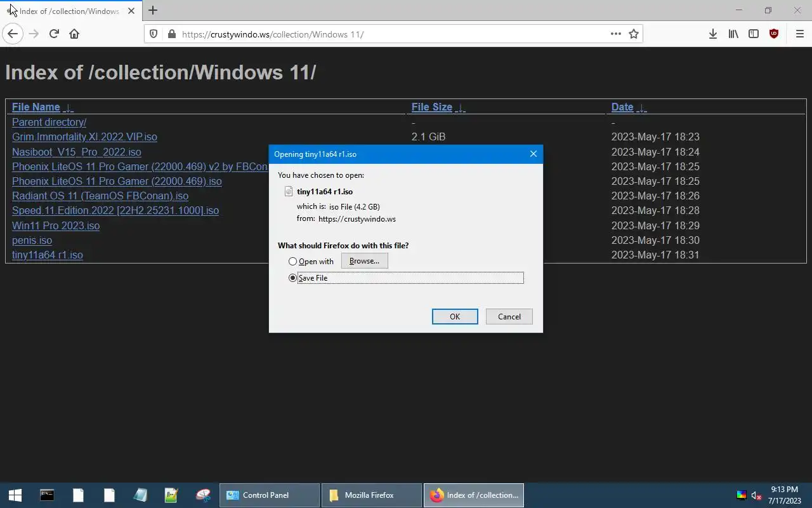This screenshot has height=508, width=812.
Task: Toggle File Size sort direction arrow
Action: (x=461, y=107)
